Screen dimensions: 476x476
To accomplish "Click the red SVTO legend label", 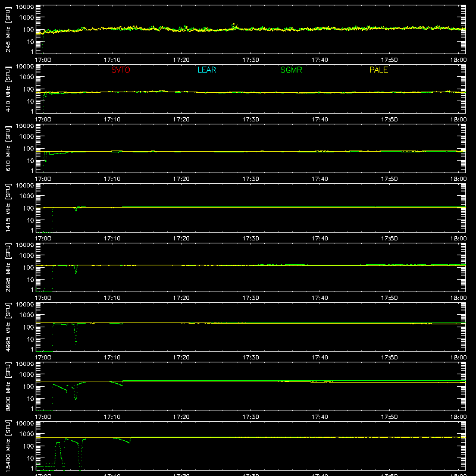I will (121, 70).
